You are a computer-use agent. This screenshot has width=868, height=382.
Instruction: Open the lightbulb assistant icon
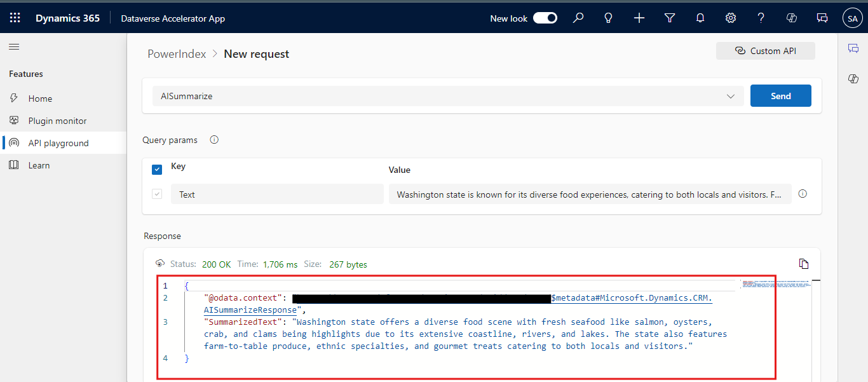608,18
